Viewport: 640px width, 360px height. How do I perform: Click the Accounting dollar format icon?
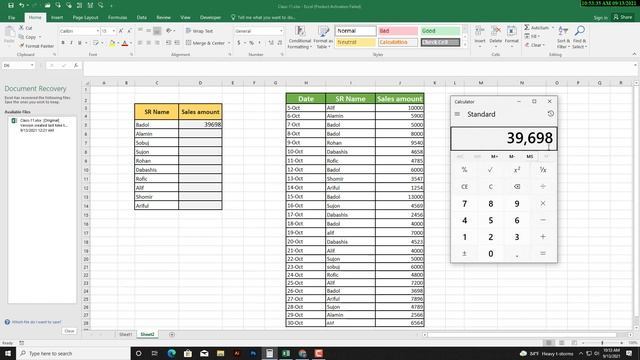point(238,43)
